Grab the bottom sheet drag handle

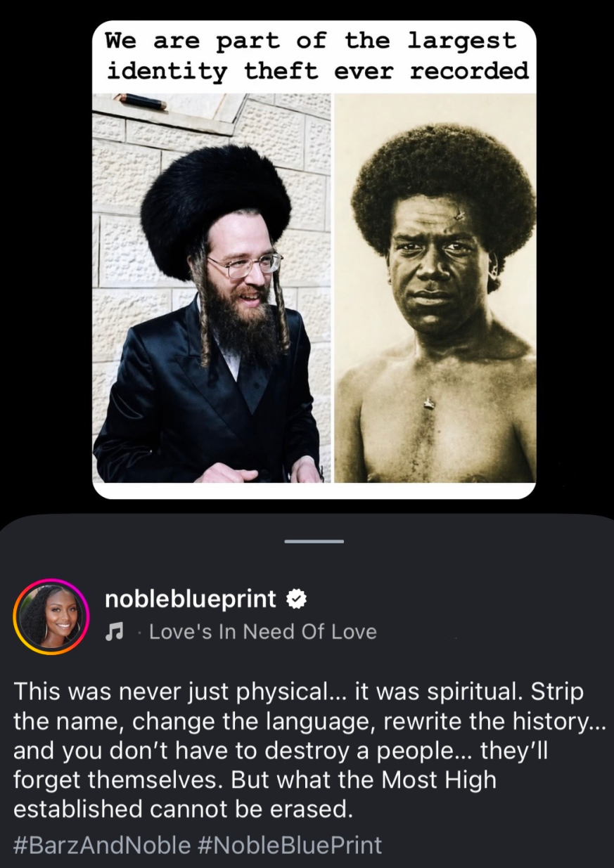(x=314, y=541)
